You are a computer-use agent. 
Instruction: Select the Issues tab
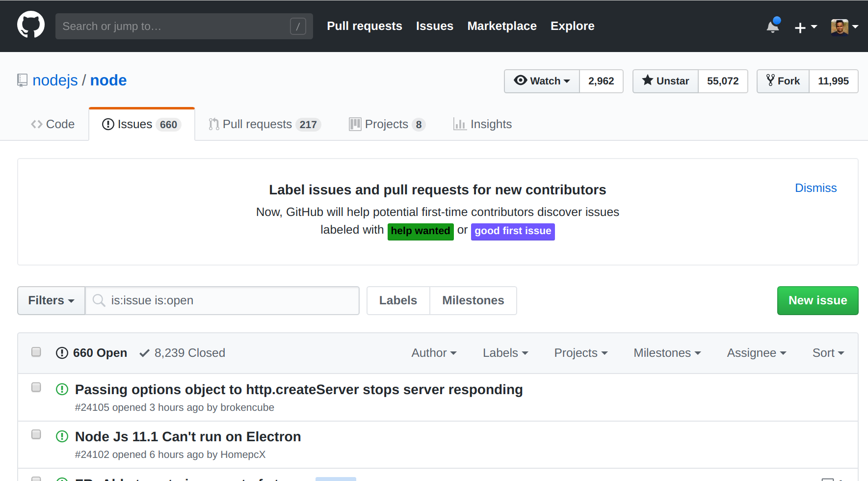coord(142,124)
